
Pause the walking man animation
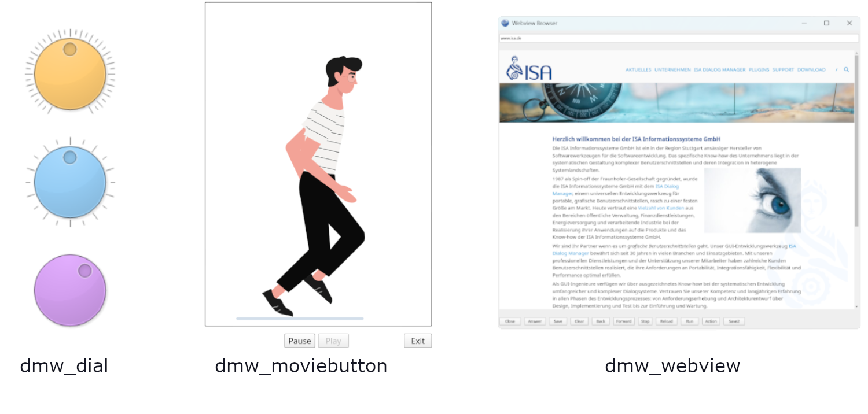[300, 341]
